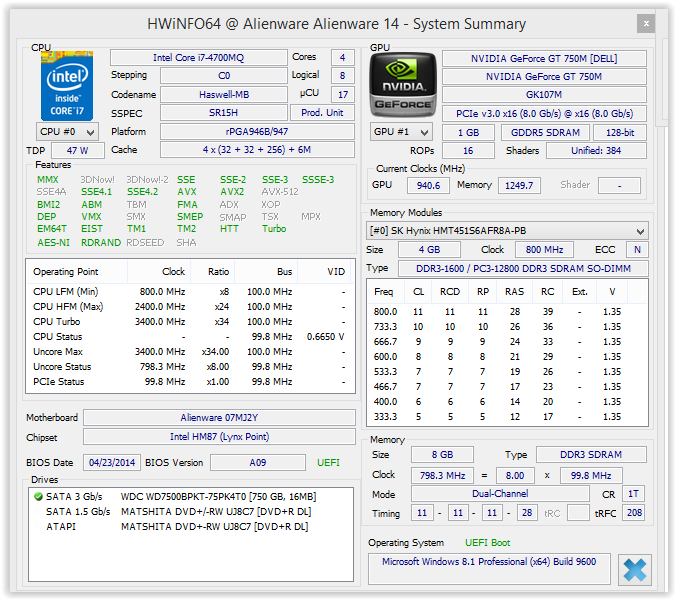Click the 128-bit memory bus field

pos(620,132)
